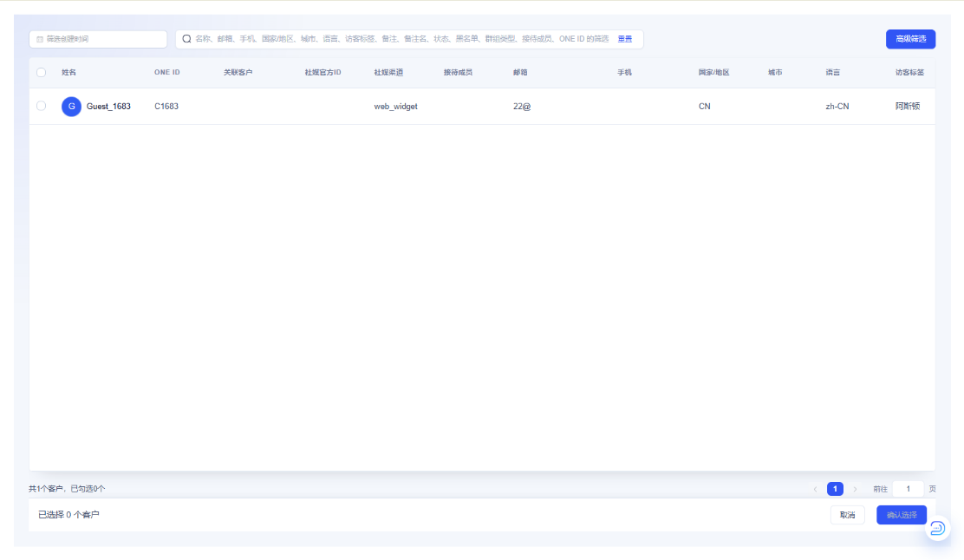The image size is (964, 560).
Task: Click the magnifier icon in the search bar
Action: pos(186,39)
